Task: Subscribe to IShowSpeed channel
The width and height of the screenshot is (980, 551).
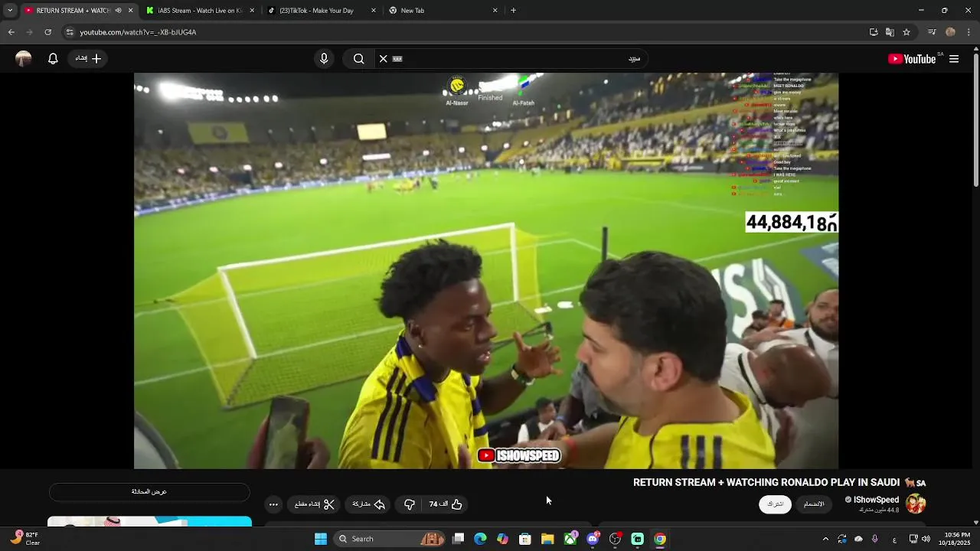Action: [775, 504]
